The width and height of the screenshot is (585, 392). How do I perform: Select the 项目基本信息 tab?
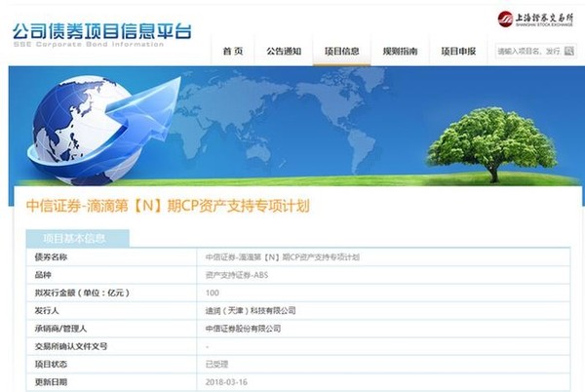click(x=78, y=238)
